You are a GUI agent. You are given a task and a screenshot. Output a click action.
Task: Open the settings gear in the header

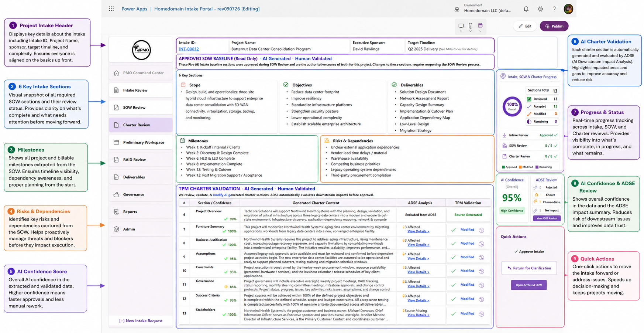coord(540,9)
